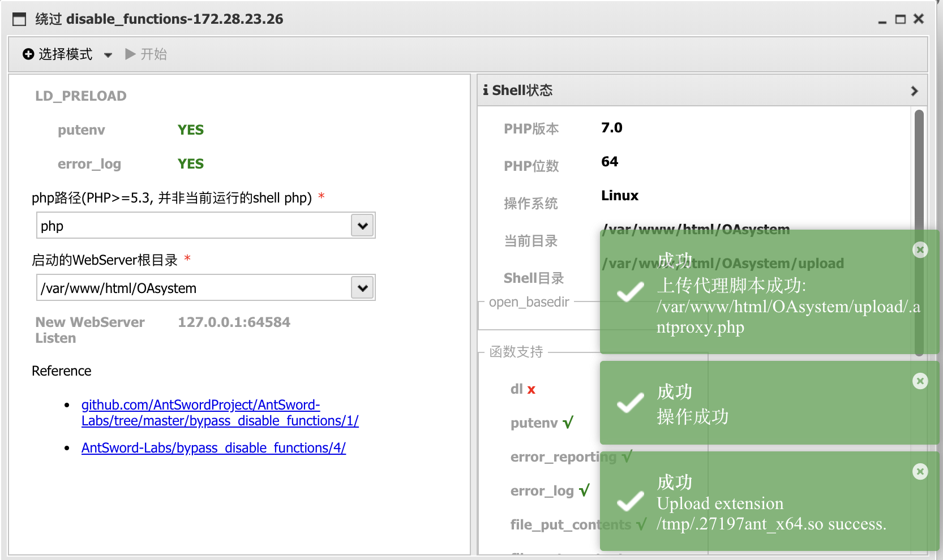
Task: Click the /var/www/html/OAsystem root directory field
Action: (x=194, y=288)
